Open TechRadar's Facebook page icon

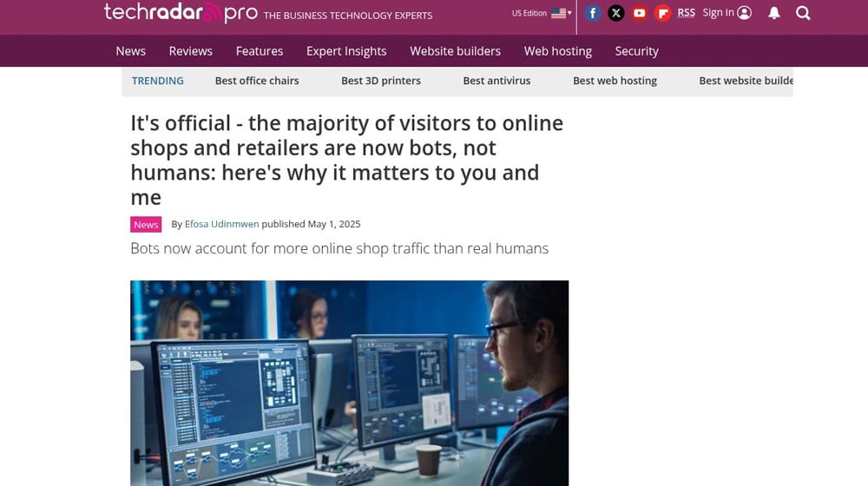pyautogui.click(x=592, y=13)
